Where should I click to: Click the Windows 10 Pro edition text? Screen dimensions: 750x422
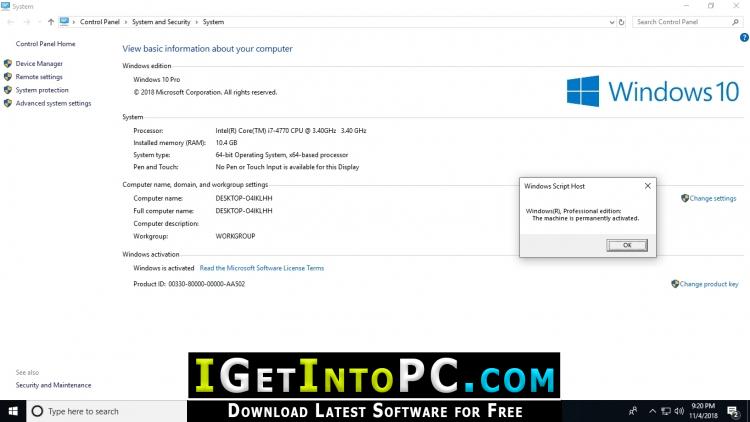pyautogui.click(x=156, y=80)
